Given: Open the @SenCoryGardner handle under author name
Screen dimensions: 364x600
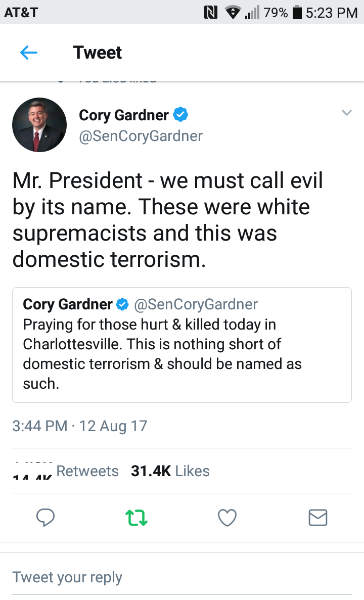Looking at the screenshot, I should coord(141,135).
